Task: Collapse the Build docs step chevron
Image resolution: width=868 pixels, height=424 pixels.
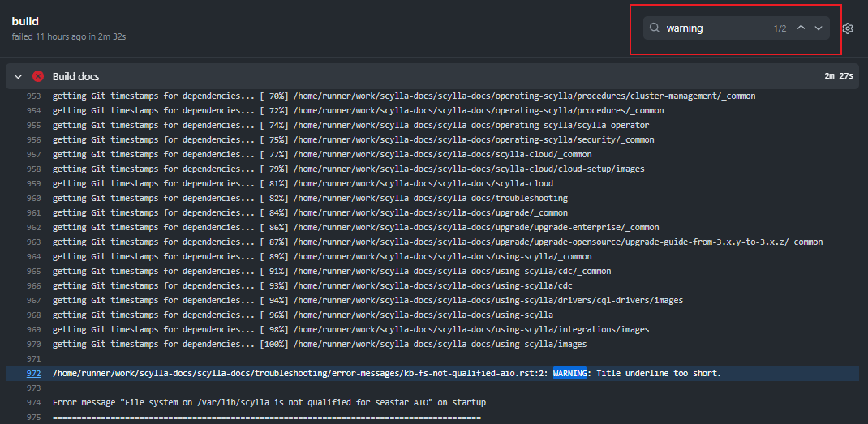Action: pos(19,76)
